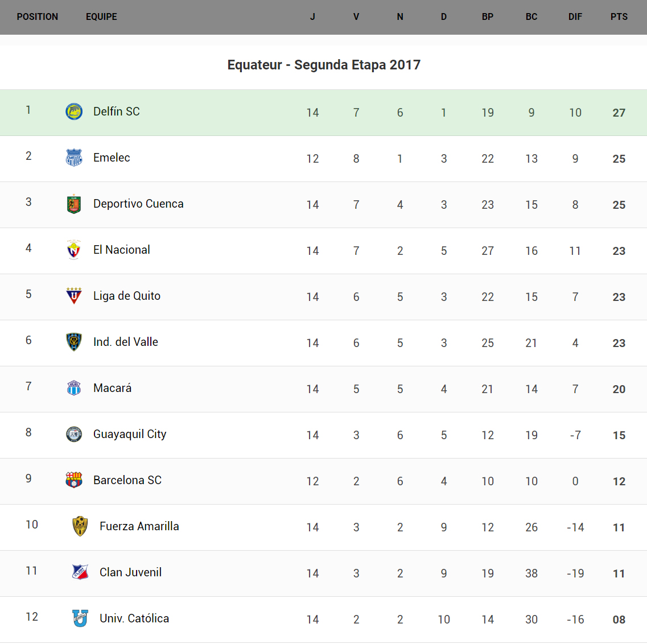This screenshot has height=644, width=647.
Task: Click the Emelec club logo
Action: point(74,158)
